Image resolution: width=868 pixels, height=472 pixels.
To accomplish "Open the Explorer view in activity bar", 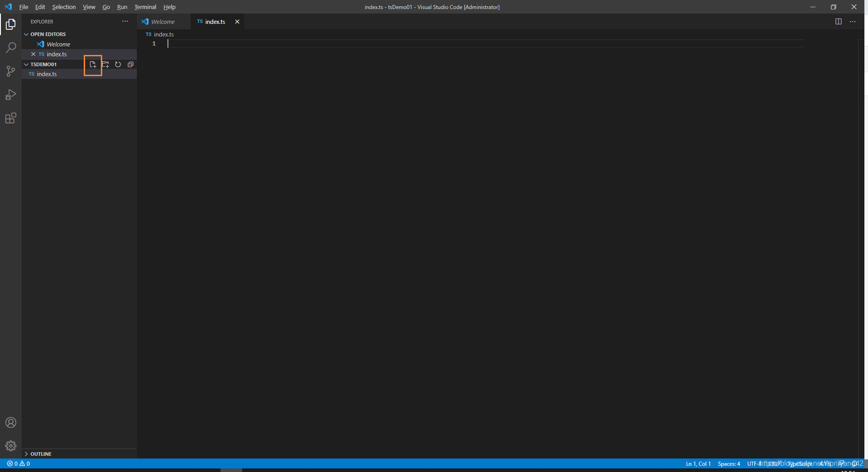I will [x=11, y=24].
